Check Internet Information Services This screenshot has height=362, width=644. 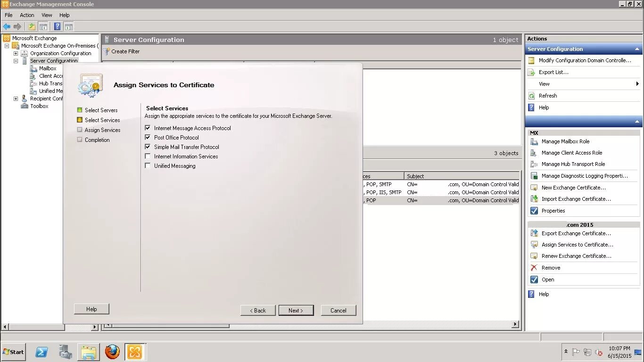point(148,156)
